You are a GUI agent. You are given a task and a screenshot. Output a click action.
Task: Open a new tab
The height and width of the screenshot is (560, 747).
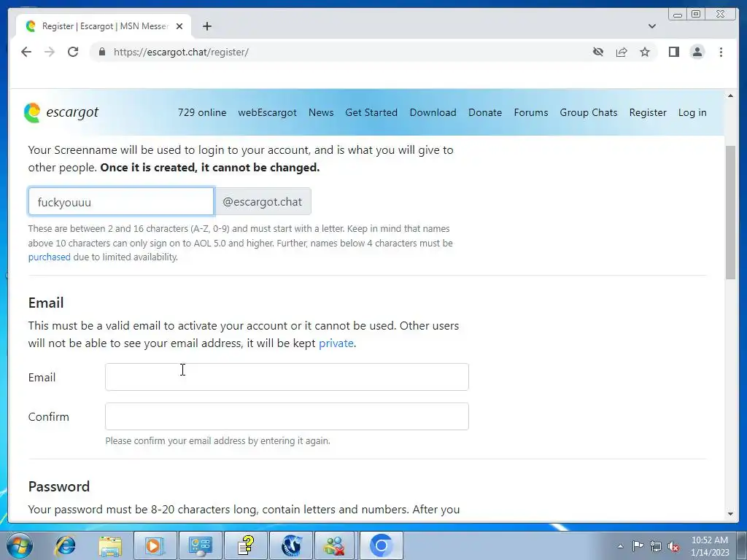[x=206, y=26]
